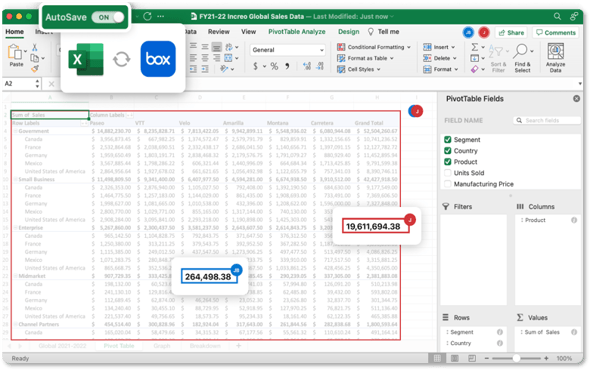590x370 pixels.
Task: Click the text orientation icon
Action: tap(225, 69)
